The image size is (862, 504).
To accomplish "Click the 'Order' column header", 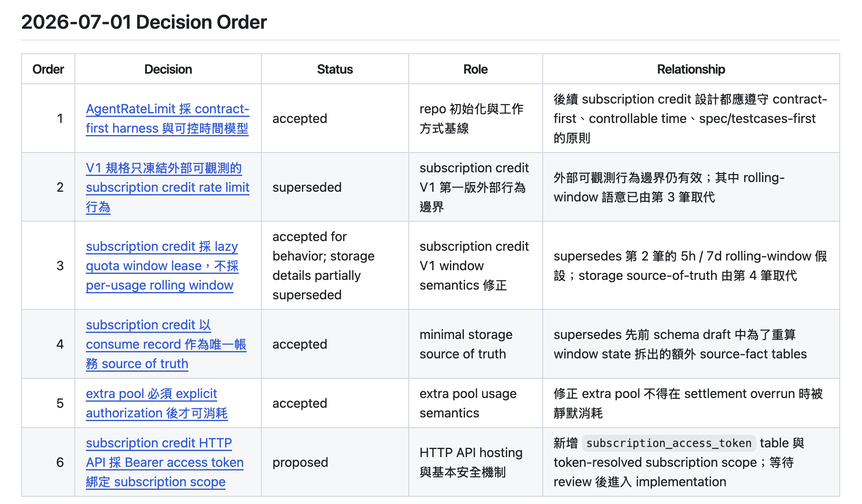I will coord(48,69).
